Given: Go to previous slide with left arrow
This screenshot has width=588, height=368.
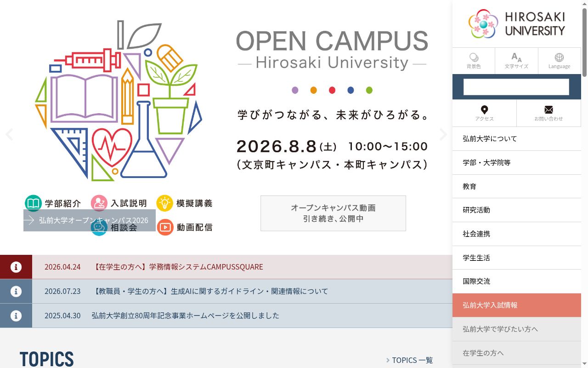Looking at the screenshot, I should click(9, 135).
